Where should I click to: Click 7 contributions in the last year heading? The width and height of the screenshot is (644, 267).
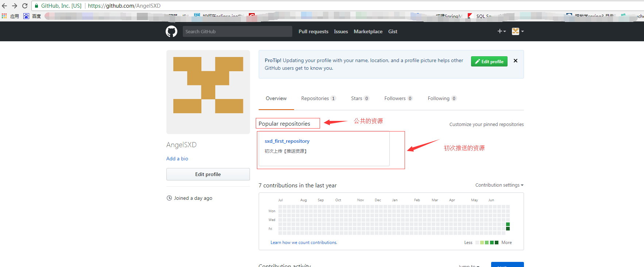[x=297, y=186]
